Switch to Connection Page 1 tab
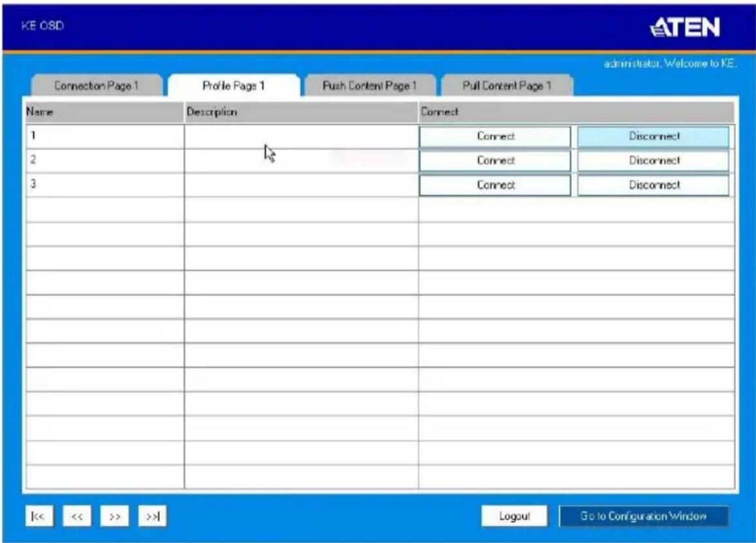The height and width of the screenshot is (543, 756). pyautogui.click(x=97, y=86)
